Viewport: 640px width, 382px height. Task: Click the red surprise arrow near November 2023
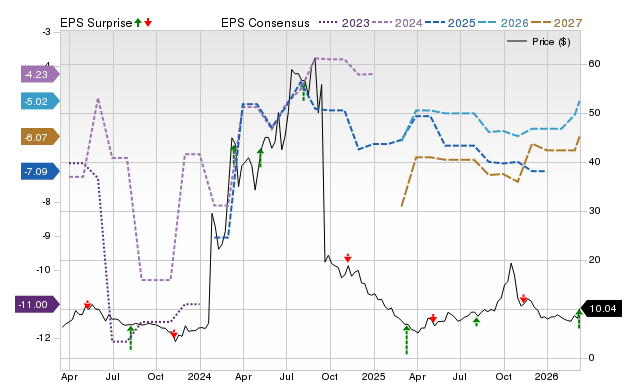174,334
